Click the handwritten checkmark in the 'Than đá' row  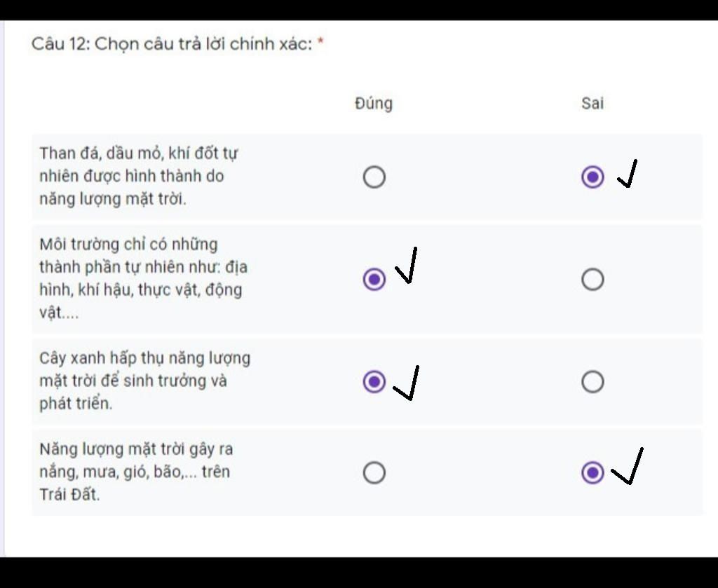(x=628, y=175)
